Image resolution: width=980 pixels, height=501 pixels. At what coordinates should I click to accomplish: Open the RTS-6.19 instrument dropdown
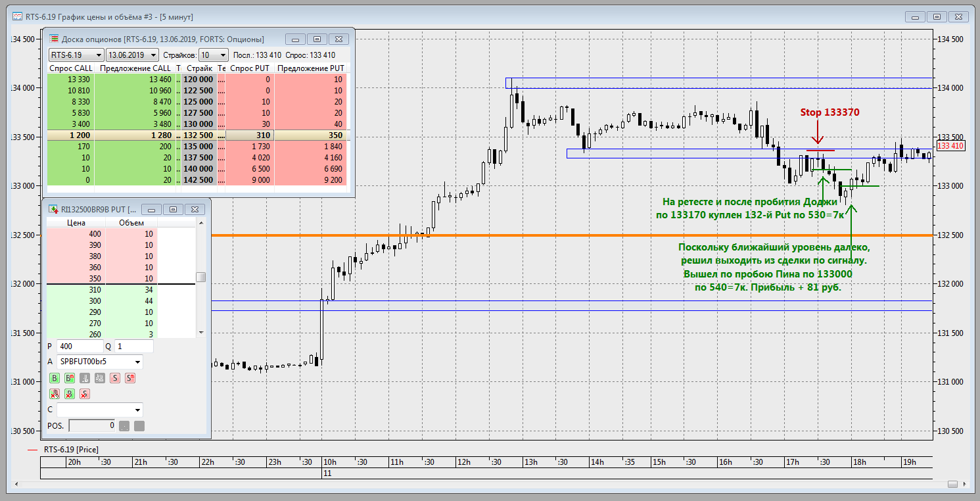coord(77,55)
